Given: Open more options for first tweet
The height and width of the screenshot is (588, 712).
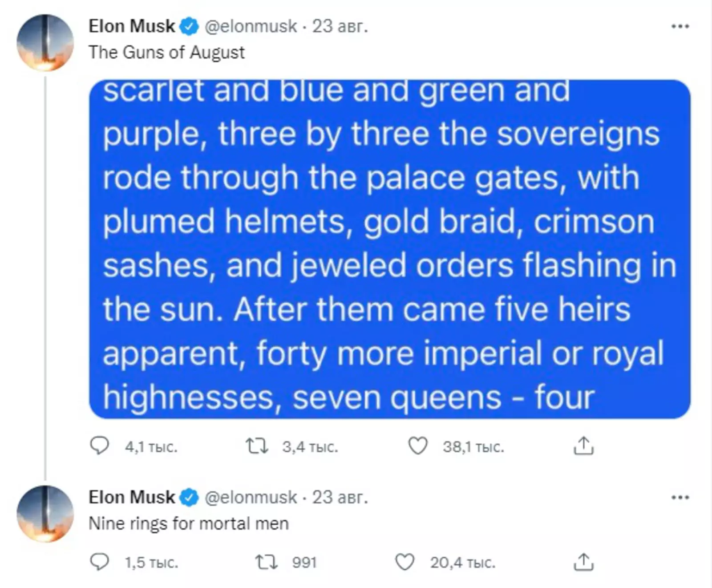Looking at the screenshot, I should tap(680, 27).
